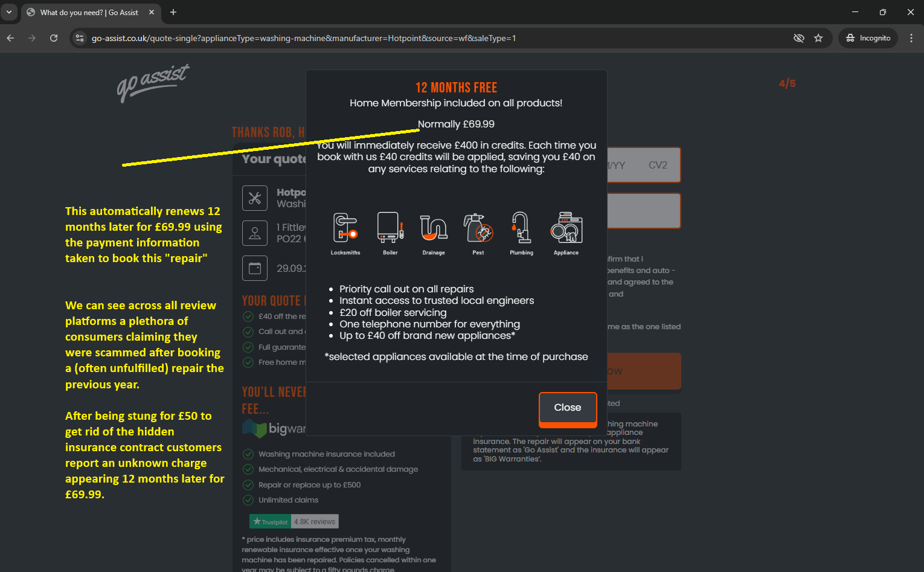Close the Go Assist tab
The width and height of the screenshot is (924, 572).
(x=152, y=12)
